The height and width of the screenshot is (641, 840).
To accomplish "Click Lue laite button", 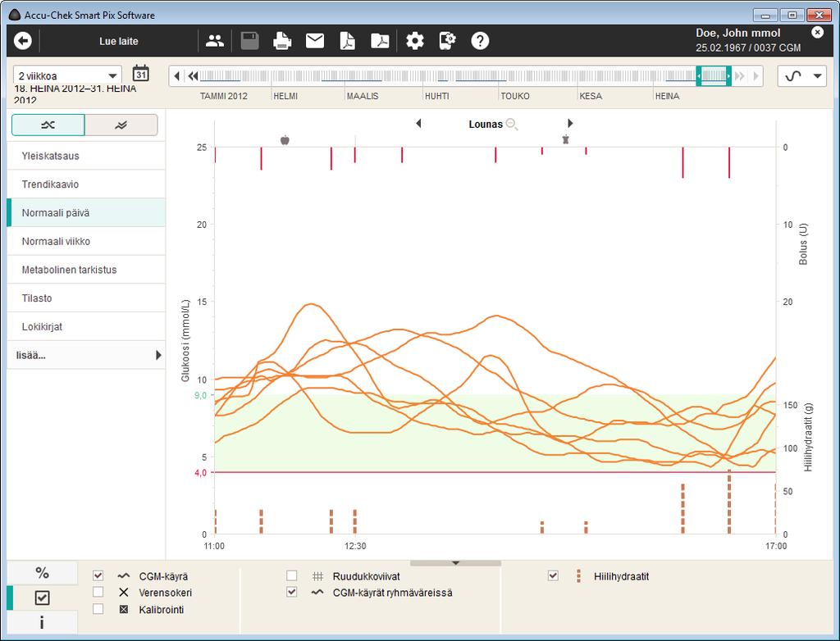I will click(118, 41).
